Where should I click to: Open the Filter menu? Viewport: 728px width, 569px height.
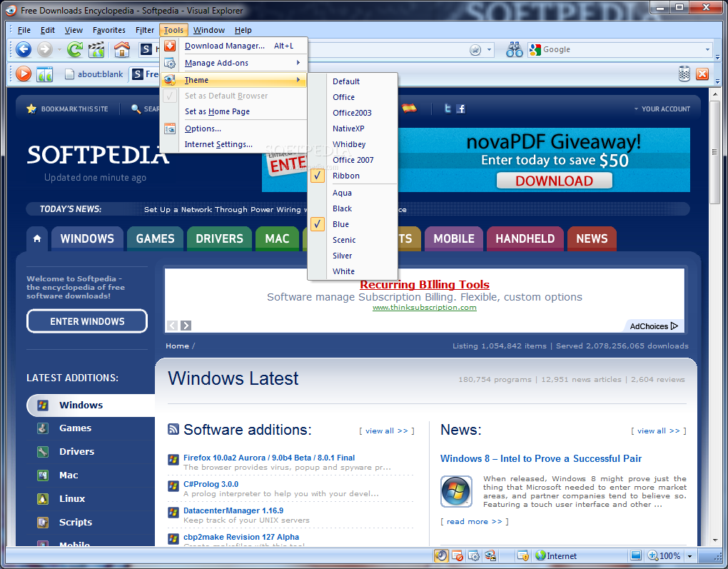click(x=145, y=30)
